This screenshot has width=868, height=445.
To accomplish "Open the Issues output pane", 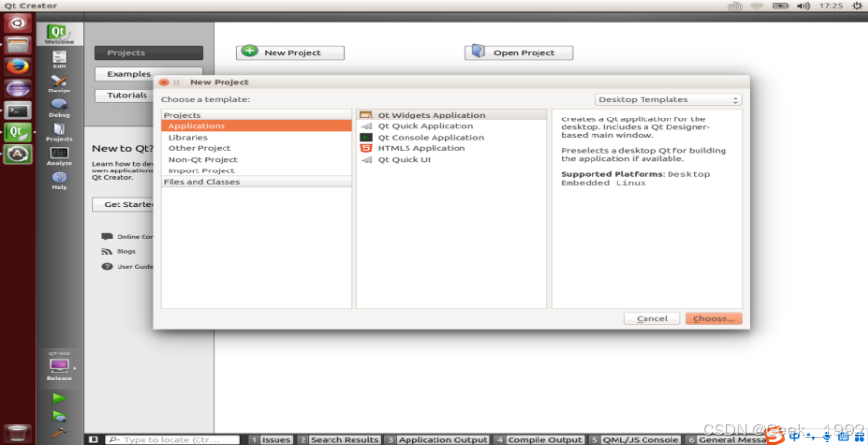I will coord(270,440).
